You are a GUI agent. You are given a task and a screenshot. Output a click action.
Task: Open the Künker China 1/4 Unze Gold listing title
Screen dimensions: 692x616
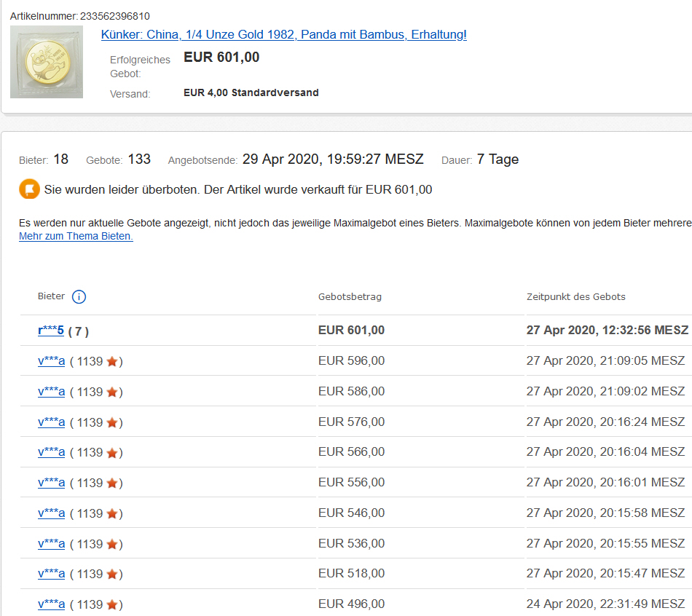(x=283, y=34)
